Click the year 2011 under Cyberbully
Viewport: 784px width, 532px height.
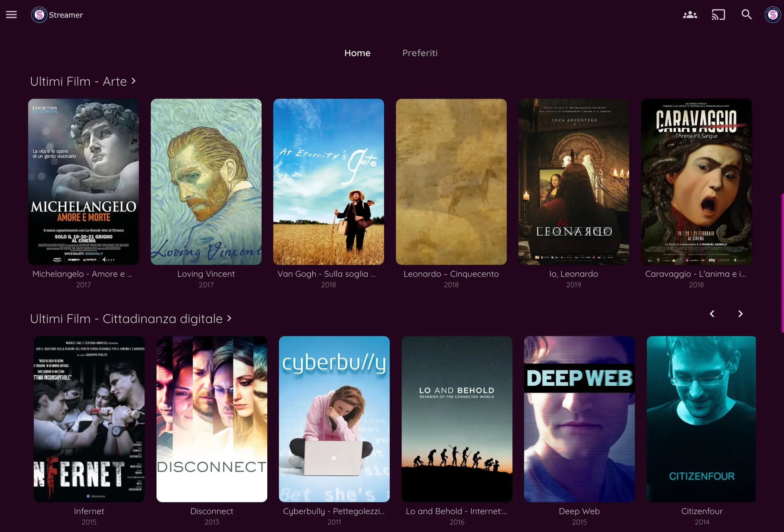(334, 522)
